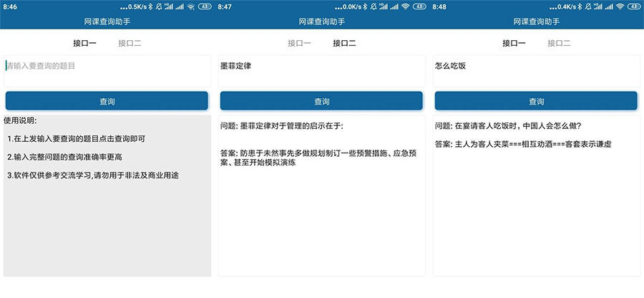Click input field containing 墨菲定律
Viewport: 644px width, 298px height.
pos(322,71)
